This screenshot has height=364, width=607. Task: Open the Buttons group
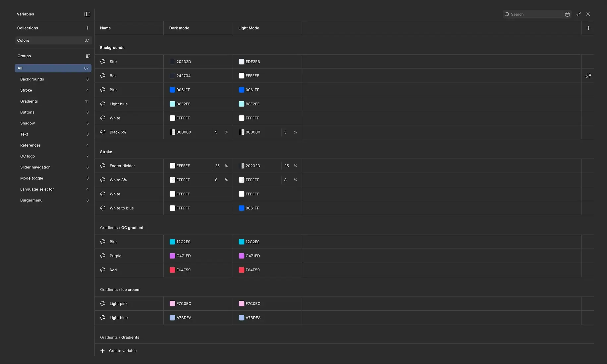(53, 112)
